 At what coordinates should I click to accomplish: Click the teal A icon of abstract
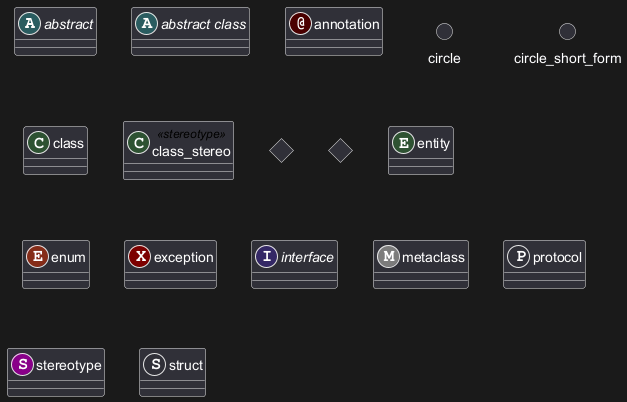[30, 24]
